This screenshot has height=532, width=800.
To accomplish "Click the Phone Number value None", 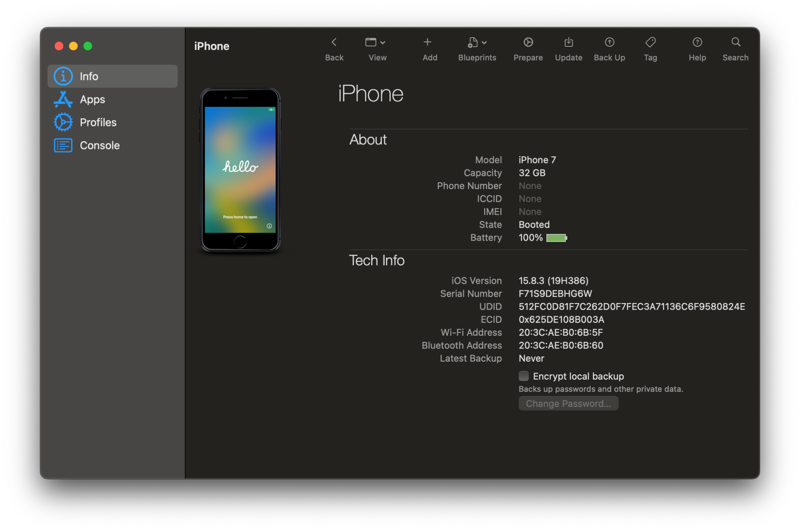I will pos(530,186).
